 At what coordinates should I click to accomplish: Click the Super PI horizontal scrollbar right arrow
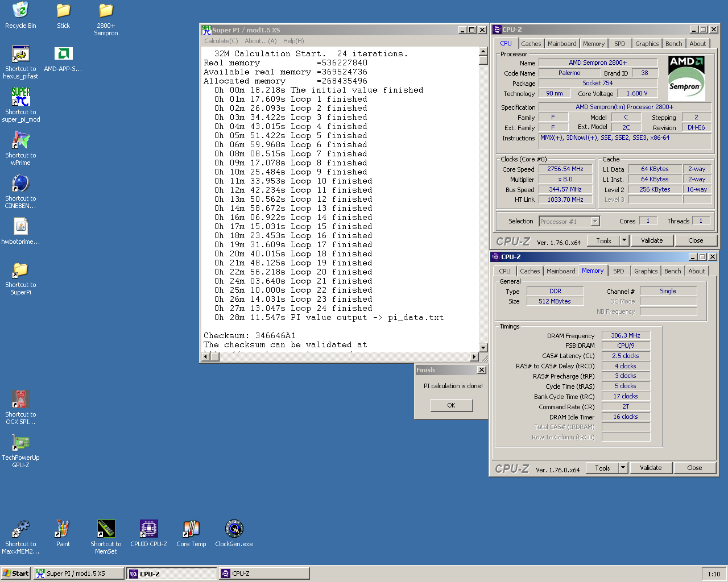(474, 357)
